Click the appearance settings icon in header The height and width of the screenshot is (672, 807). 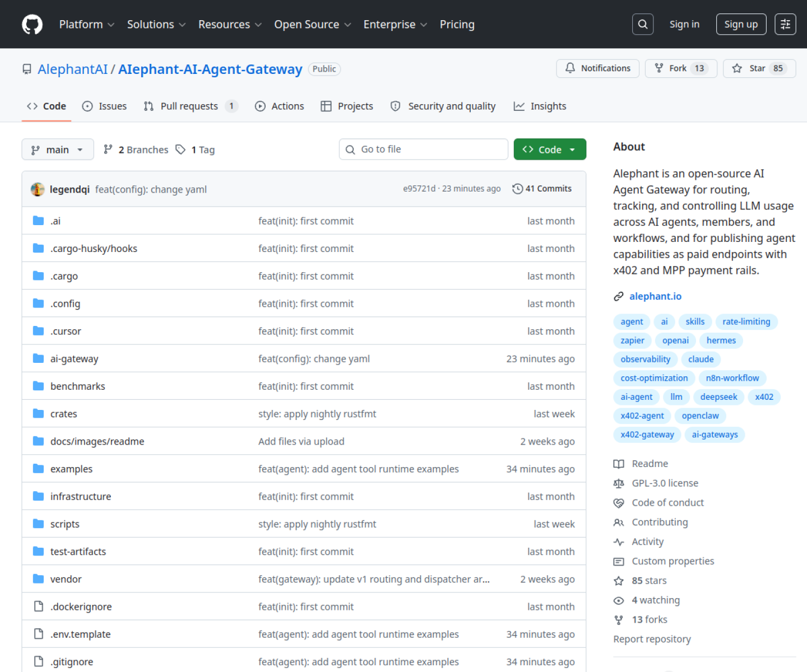pos(785,24)
